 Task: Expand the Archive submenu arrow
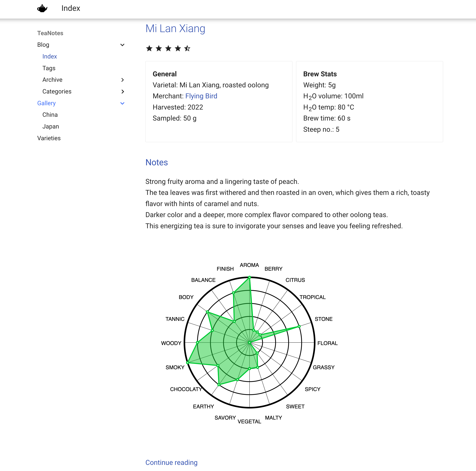coord(122,80)
